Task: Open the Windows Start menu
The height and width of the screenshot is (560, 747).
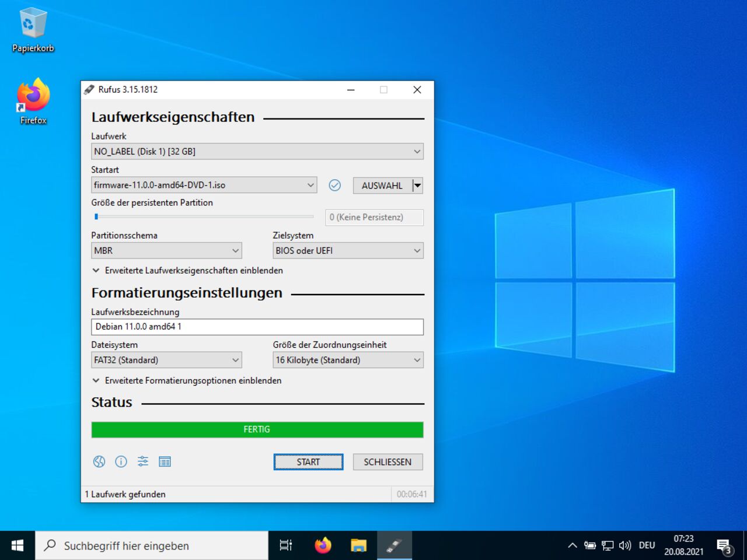Action: click(18, 545)
